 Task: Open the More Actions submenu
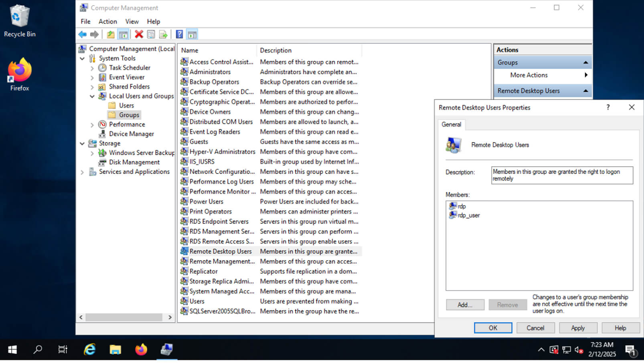point(543,75)
